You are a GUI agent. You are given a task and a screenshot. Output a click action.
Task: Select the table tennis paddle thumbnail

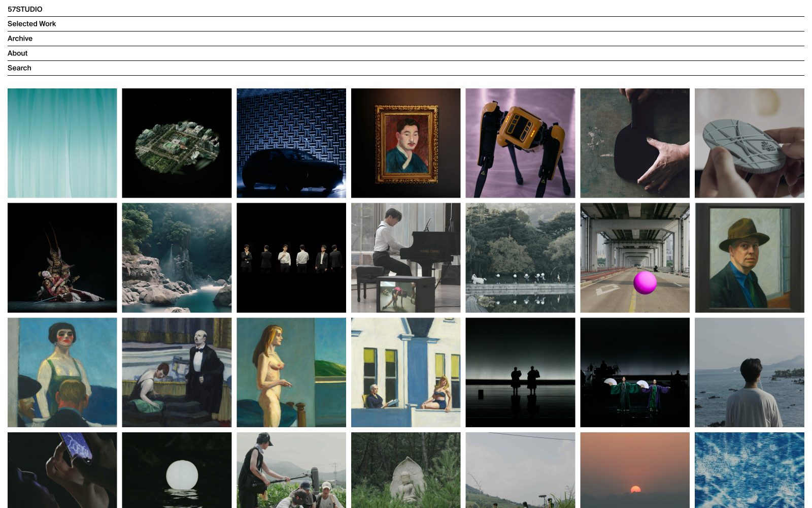click(634, 143)
